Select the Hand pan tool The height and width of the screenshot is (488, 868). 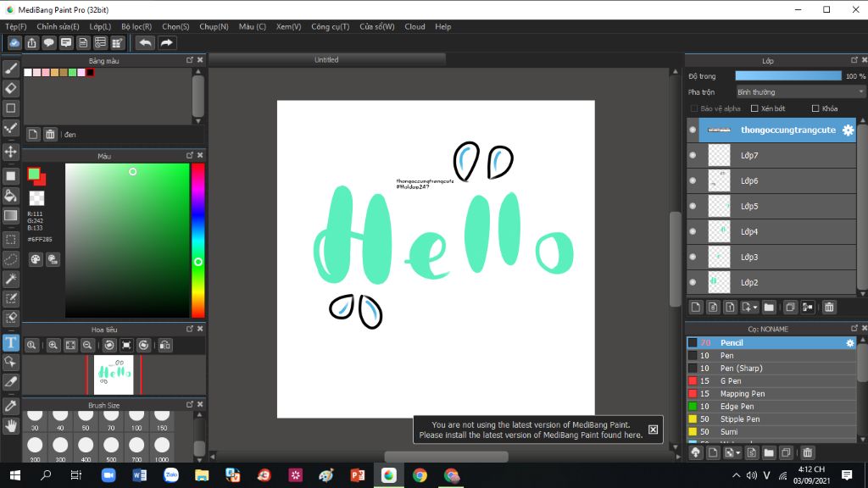point(10,425)
